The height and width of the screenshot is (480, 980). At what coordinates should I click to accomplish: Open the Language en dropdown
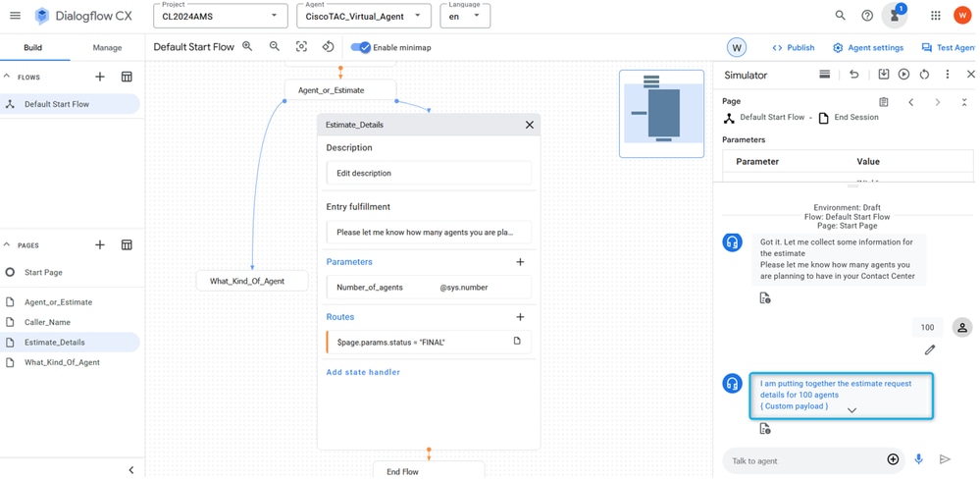(x=465, y=17)
